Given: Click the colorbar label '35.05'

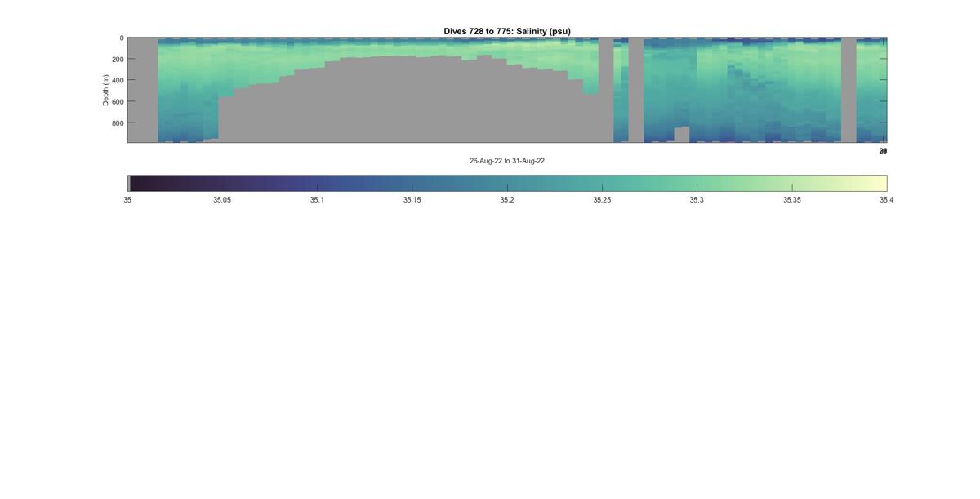Looking at the screenshot, I should pos(222,200).
